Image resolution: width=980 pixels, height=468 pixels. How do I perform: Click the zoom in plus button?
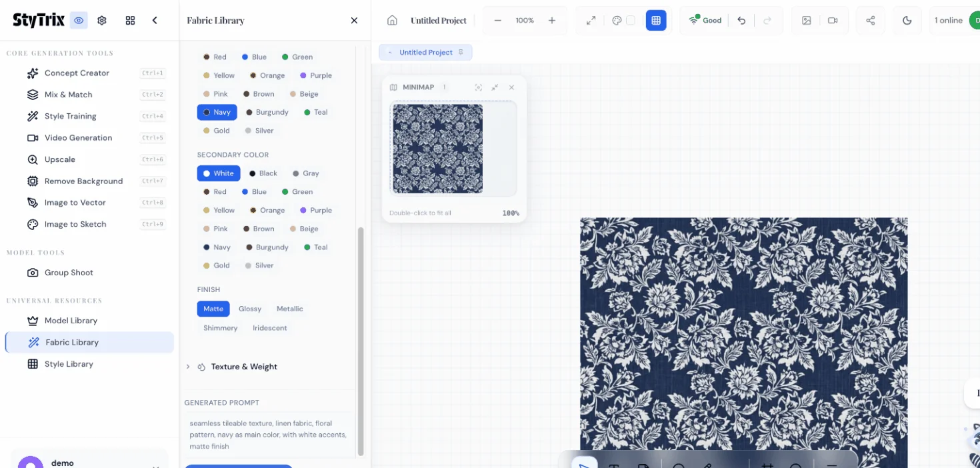coord(552,21)
